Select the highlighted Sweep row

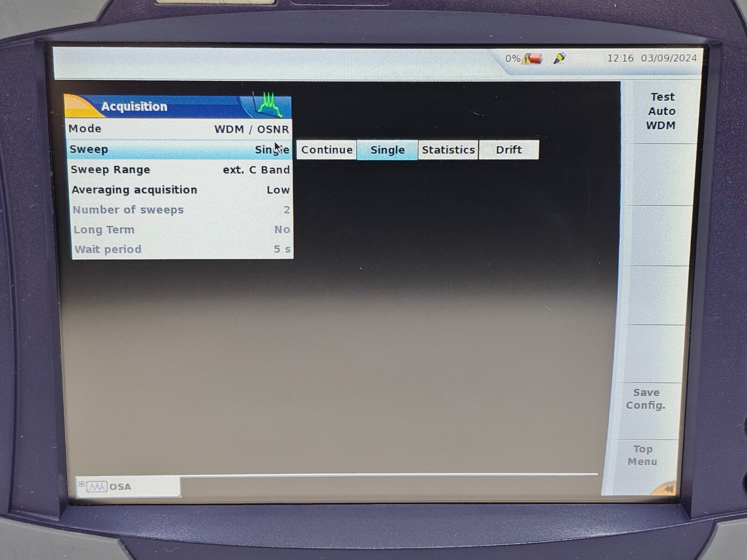(179, 150)
